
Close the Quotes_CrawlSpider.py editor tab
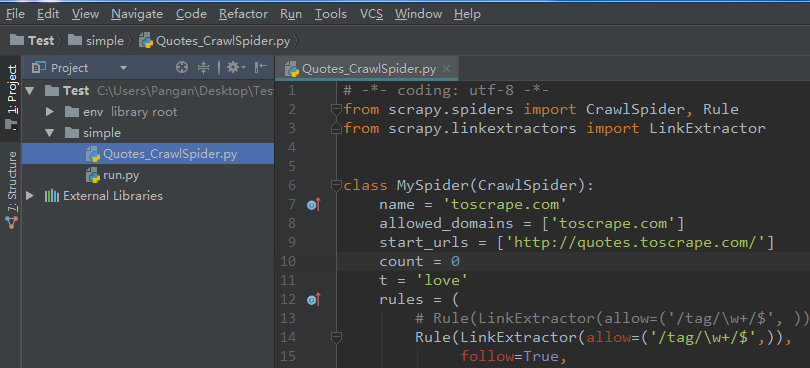(x=447, y=69)
